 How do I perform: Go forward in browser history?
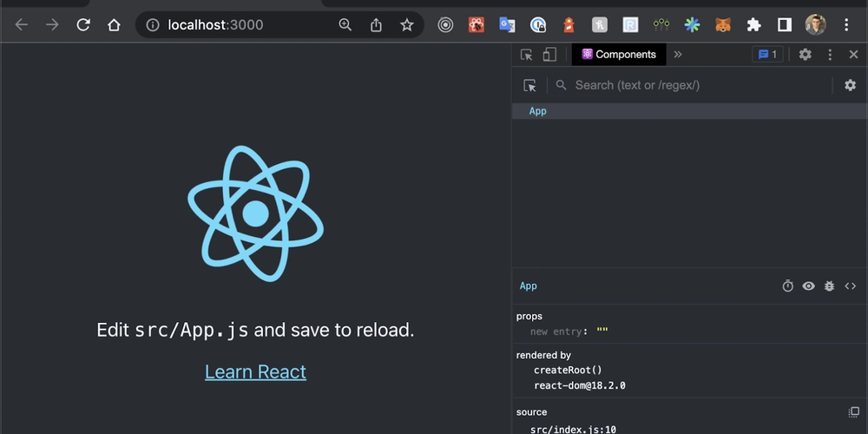point(52,25)
